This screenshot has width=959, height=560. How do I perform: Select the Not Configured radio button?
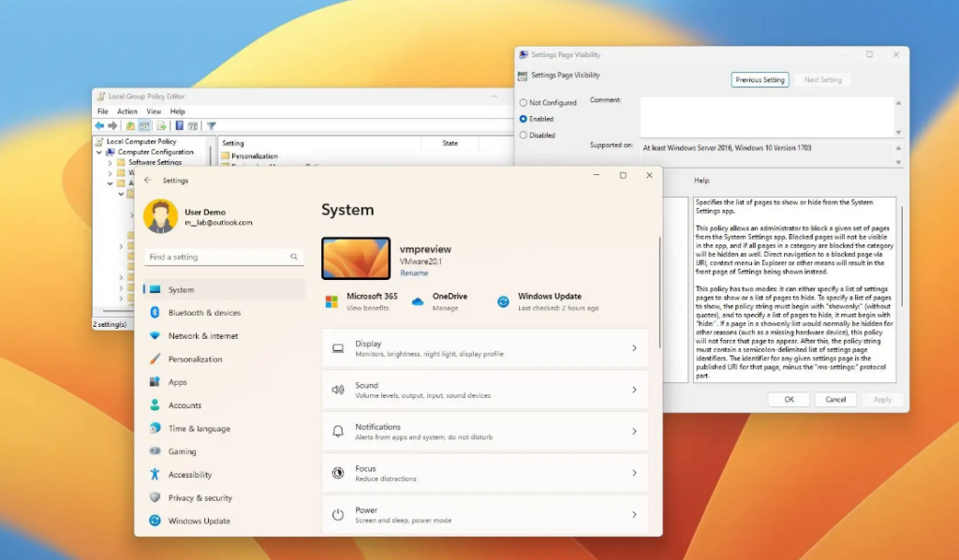tap(523, 103)
